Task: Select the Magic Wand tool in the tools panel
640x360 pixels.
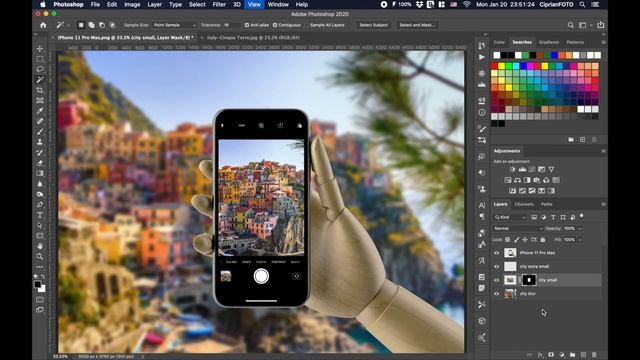Action: (40, 80)
